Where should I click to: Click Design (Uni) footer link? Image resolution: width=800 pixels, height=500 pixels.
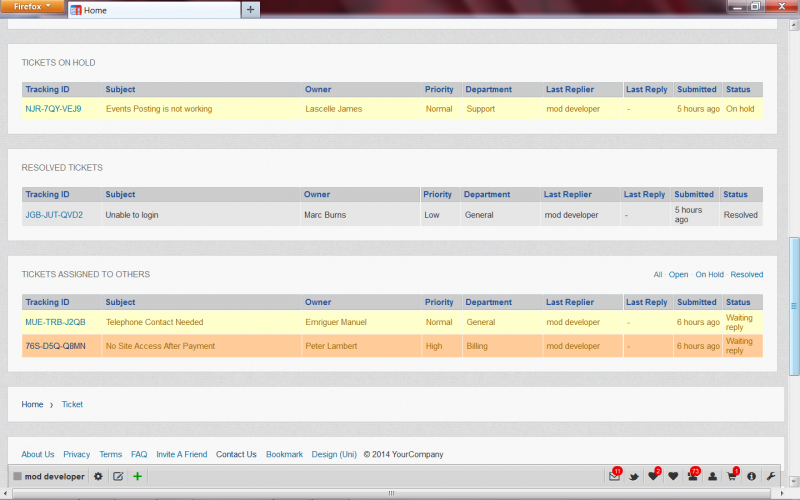[334, 454]
